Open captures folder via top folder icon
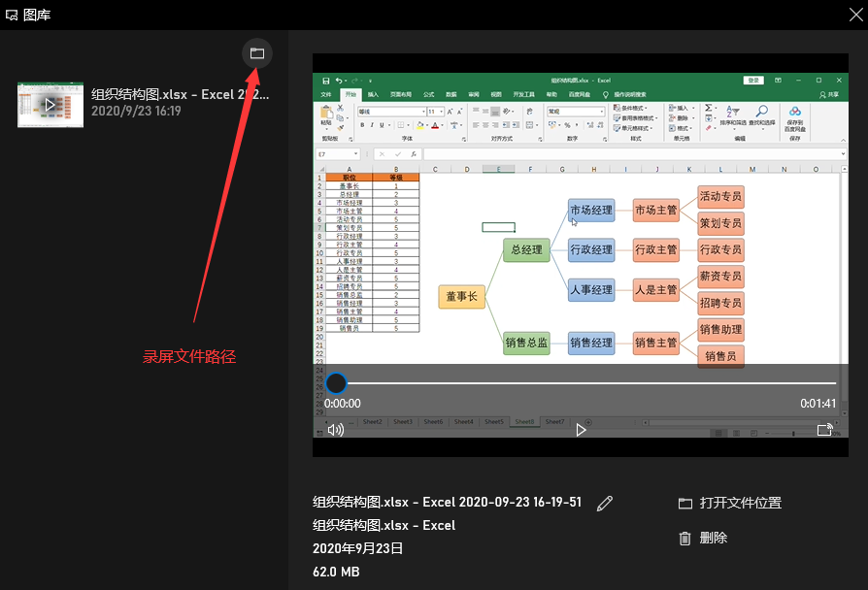This screenshot has height=590, width=868. 257,53
